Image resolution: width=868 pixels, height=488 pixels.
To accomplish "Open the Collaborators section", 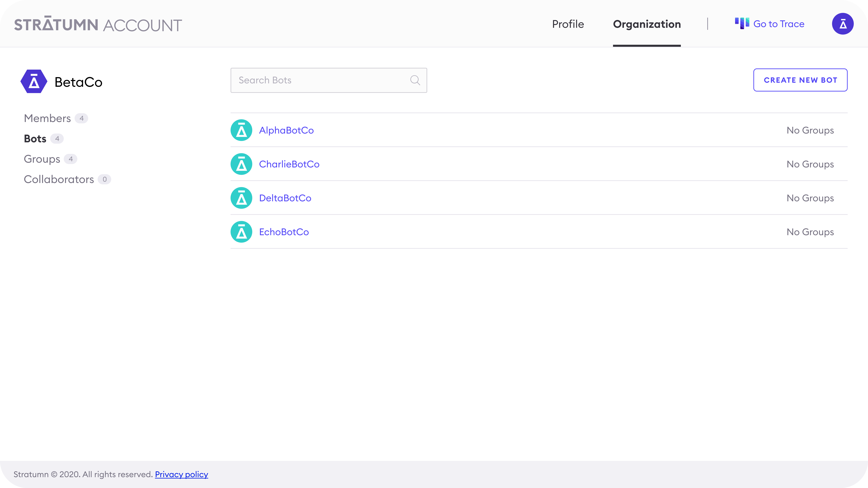I will tap(59, 179).
